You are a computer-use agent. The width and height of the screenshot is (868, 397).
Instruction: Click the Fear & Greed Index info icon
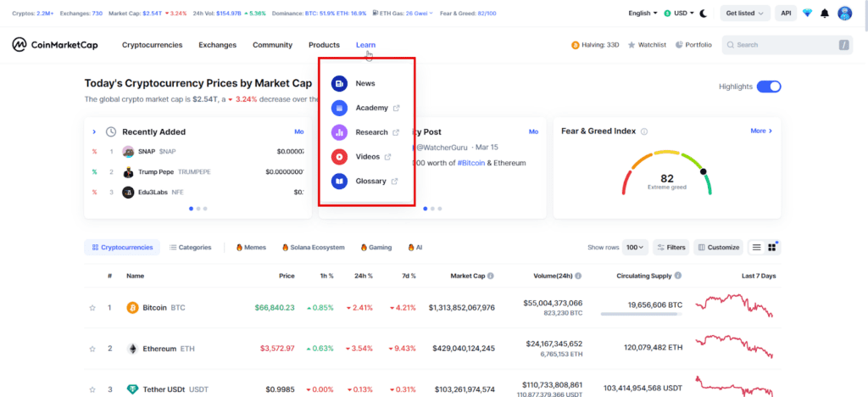pos(644,131)
